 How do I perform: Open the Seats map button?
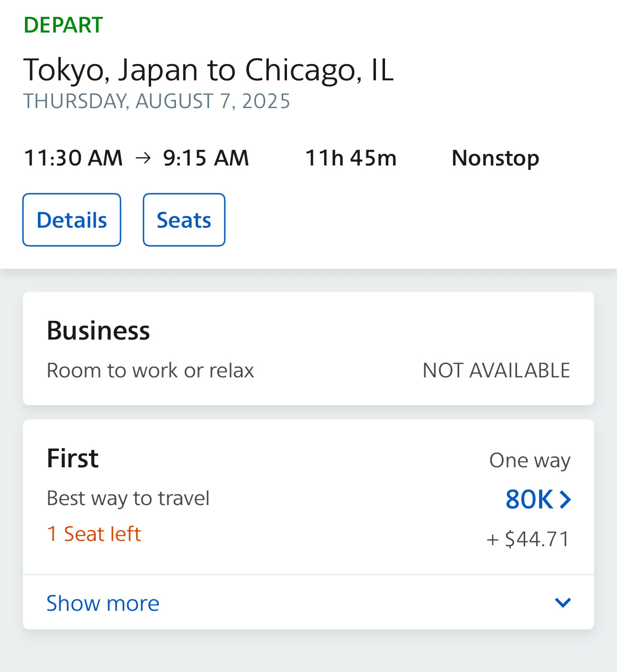tap(184, 220)
